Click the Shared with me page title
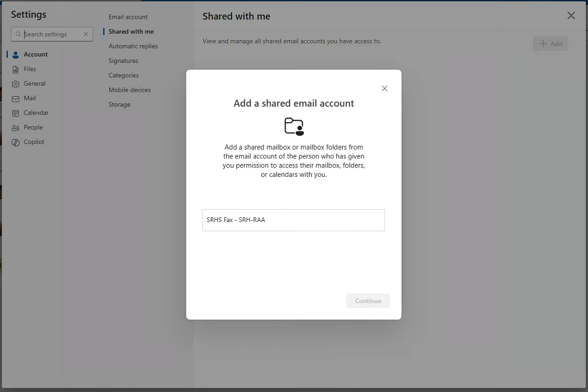The width and height of the screenshot is (588, 392). point(236,16)
